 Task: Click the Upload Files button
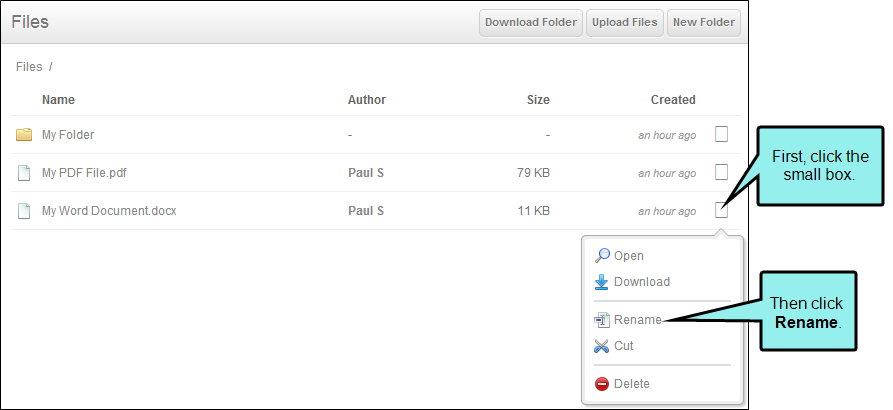[625, 23]
